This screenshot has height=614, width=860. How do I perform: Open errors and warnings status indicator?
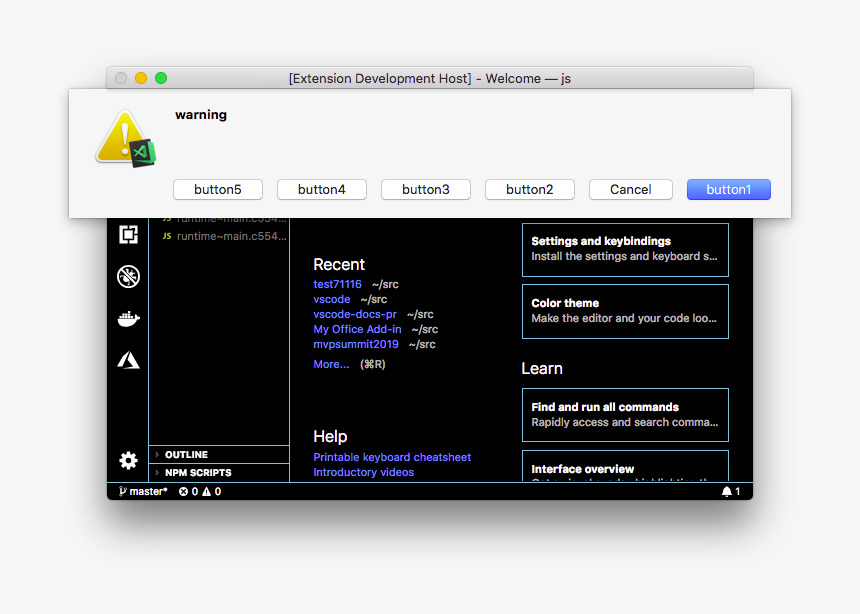coord(200,491)
